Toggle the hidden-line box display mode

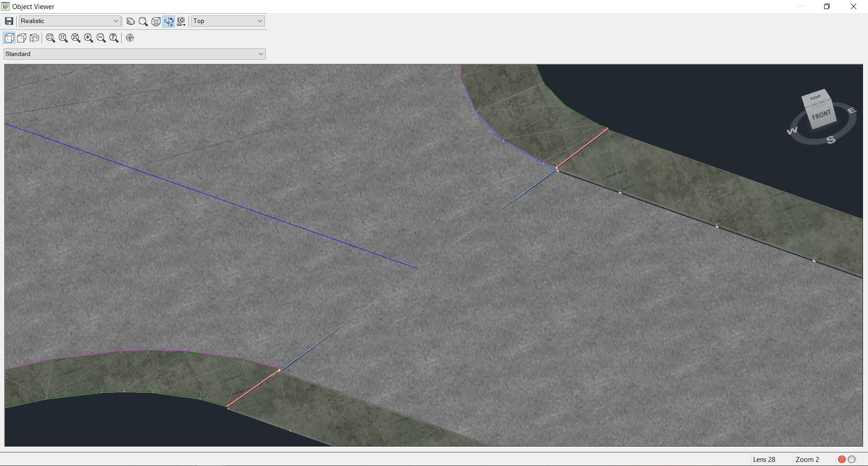(22, 38)
